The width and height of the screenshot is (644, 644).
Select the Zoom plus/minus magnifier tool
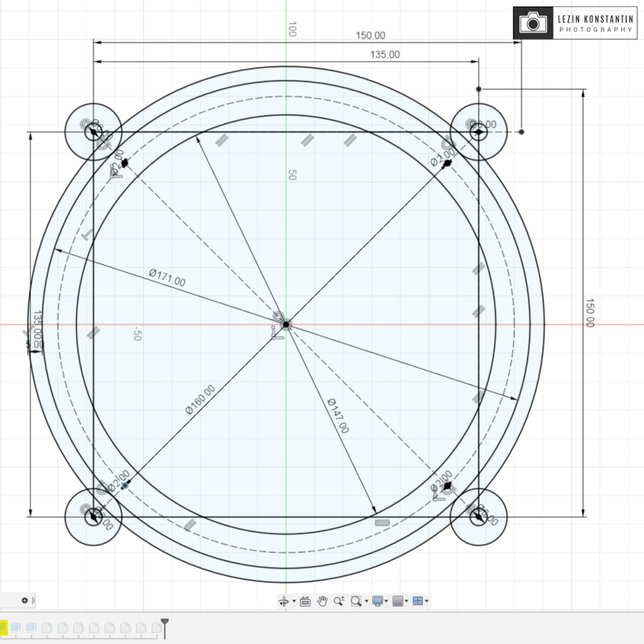[339, 601]
